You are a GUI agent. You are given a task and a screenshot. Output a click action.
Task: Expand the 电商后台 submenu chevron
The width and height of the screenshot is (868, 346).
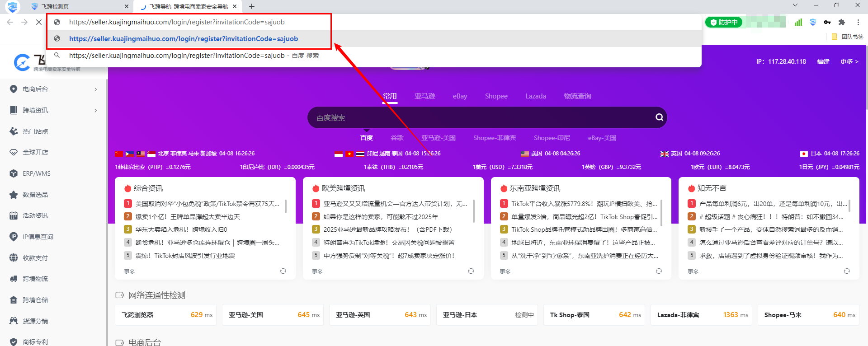click(x=96, y=89)
